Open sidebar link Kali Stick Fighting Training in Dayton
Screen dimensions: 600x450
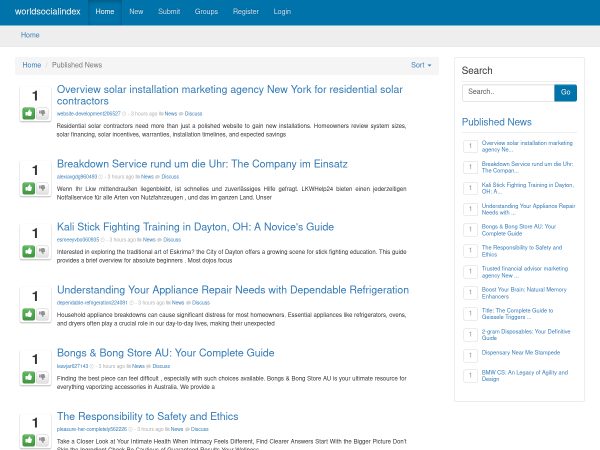pos(528,188)
